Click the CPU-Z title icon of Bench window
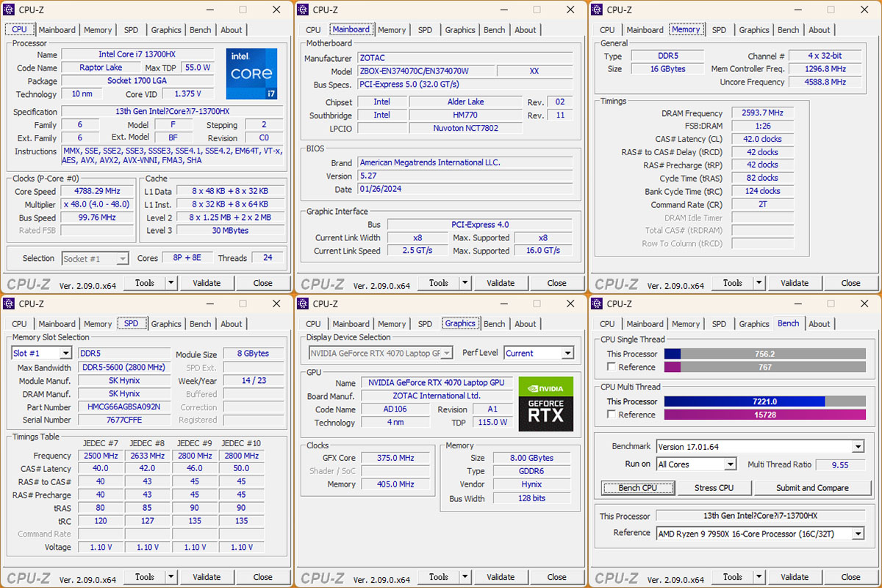The width and height of the screenshot is (882, 588). (x=598, y=304)
